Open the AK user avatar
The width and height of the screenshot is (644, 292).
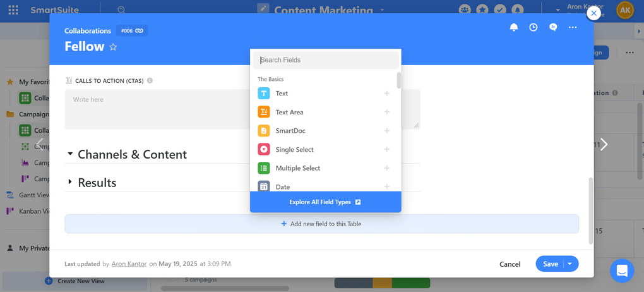click(x=625, y=10)
